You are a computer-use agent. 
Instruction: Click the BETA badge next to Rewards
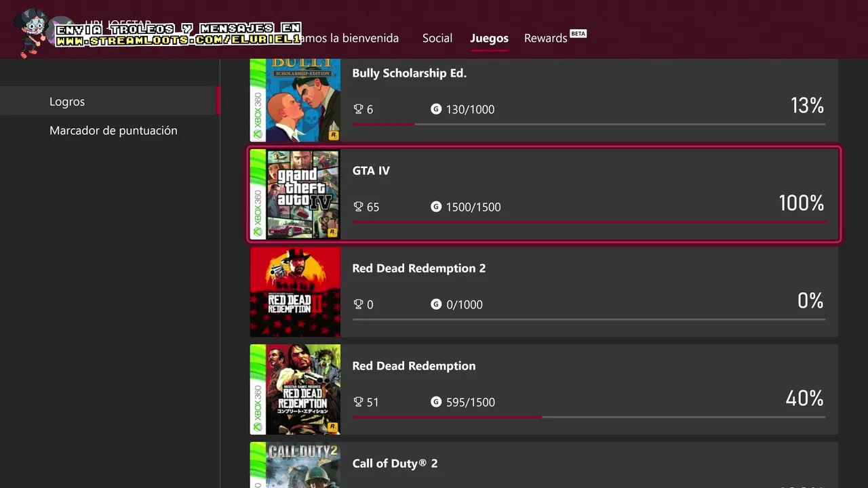tap(578, 33)
